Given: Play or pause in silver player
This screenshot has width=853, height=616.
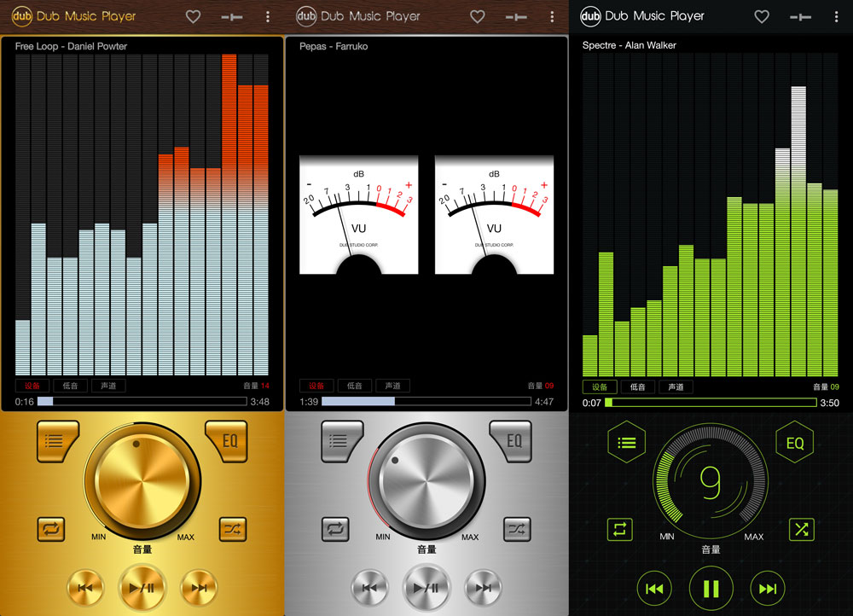Looking at the screenshot, I should pyautogui.click(x=426, y=588).
